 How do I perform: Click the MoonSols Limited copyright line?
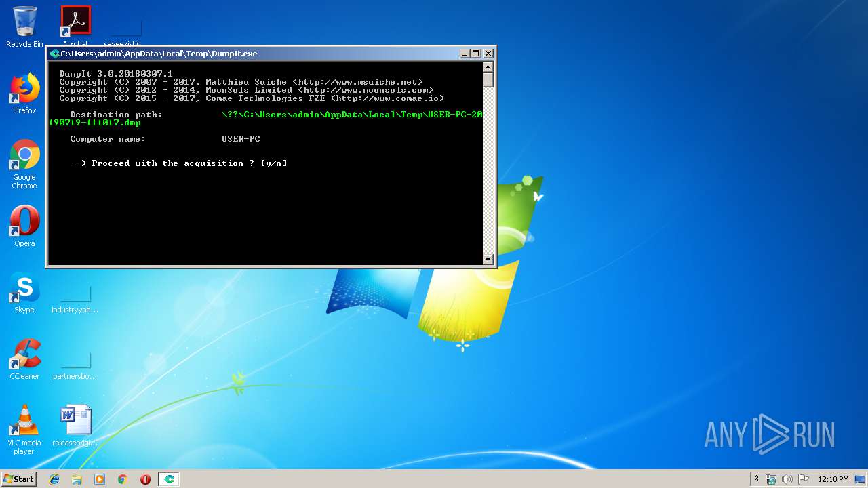point(246,90)
